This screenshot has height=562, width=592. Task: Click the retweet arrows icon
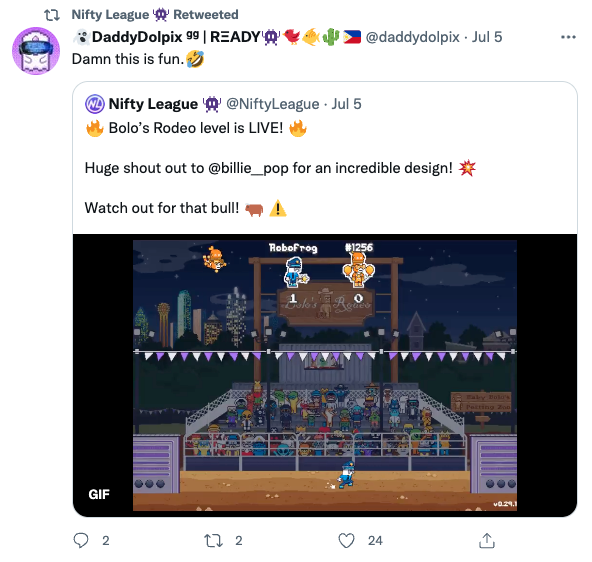point(213,540)
